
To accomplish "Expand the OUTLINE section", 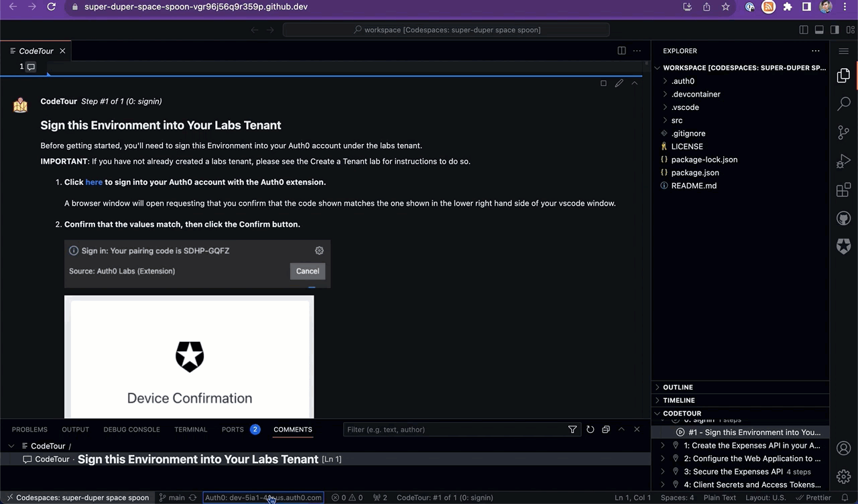I will pos(740,387).
